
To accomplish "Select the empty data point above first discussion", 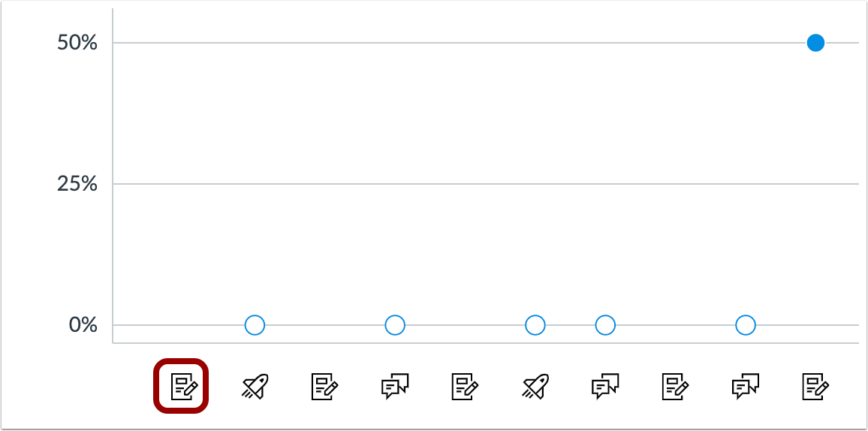I will point(395,325).
